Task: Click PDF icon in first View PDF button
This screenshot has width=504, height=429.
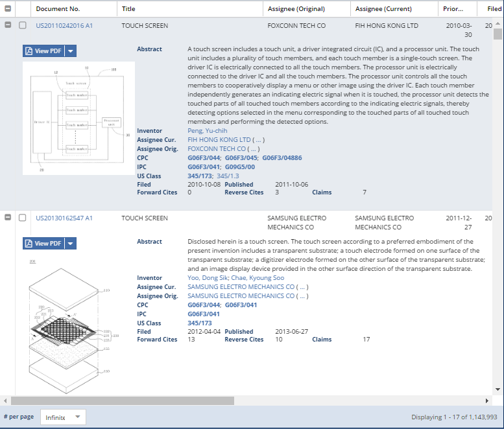Action: point(29,51)
